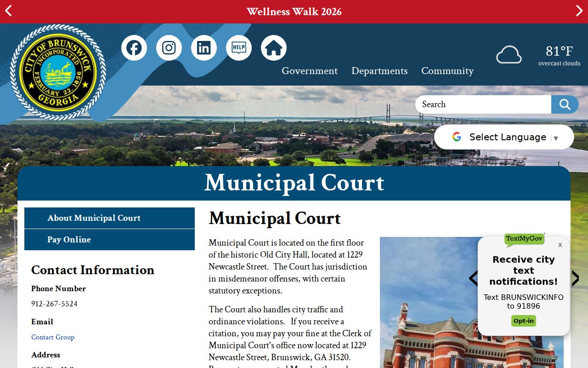Go to homepage via house icon
The width and height of the screenshot is (588, 368).
(274, 48)
